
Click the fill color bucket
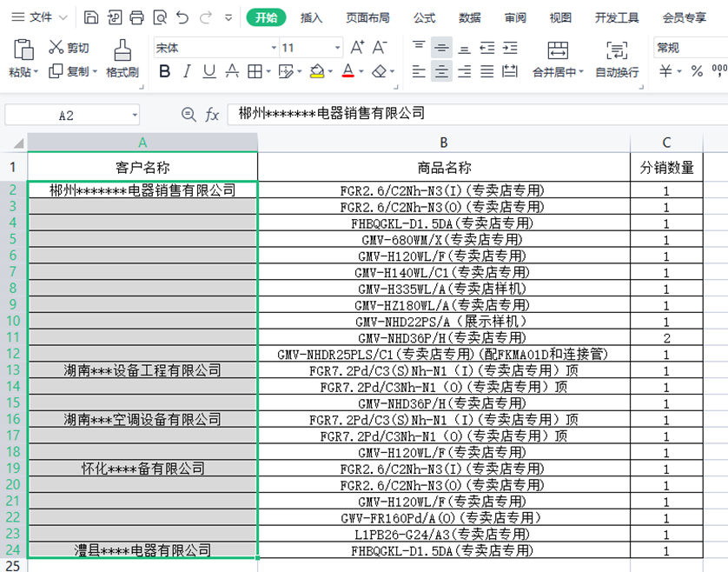[x=317, y=71]
